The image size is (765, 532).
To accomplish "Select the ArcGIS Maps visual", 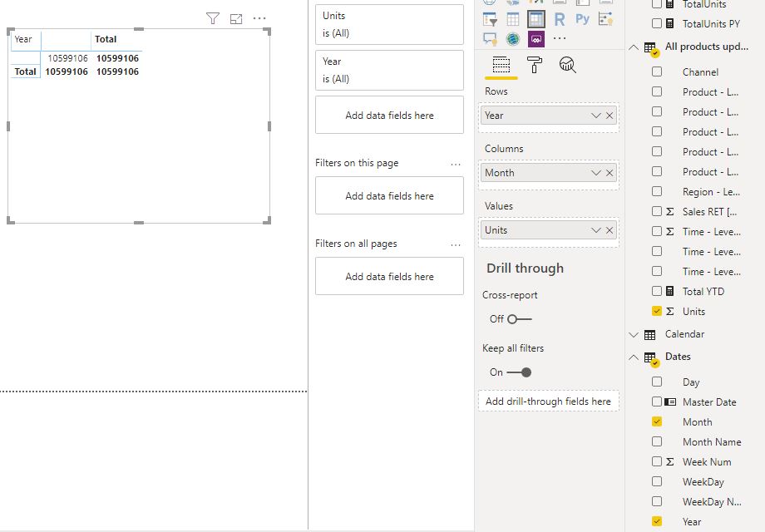I will point(513,39).
